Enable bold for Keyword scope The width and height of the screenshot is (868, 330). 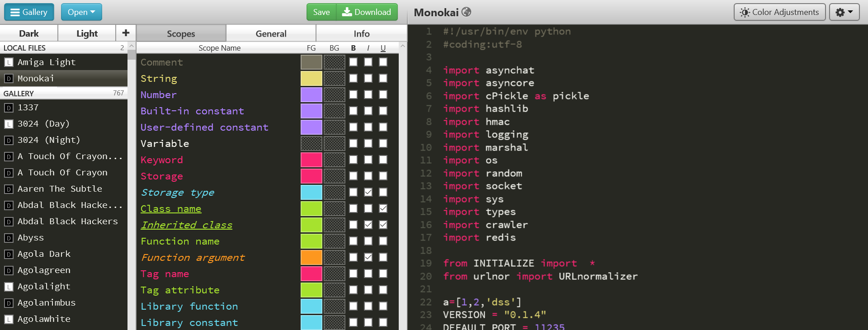353,160
